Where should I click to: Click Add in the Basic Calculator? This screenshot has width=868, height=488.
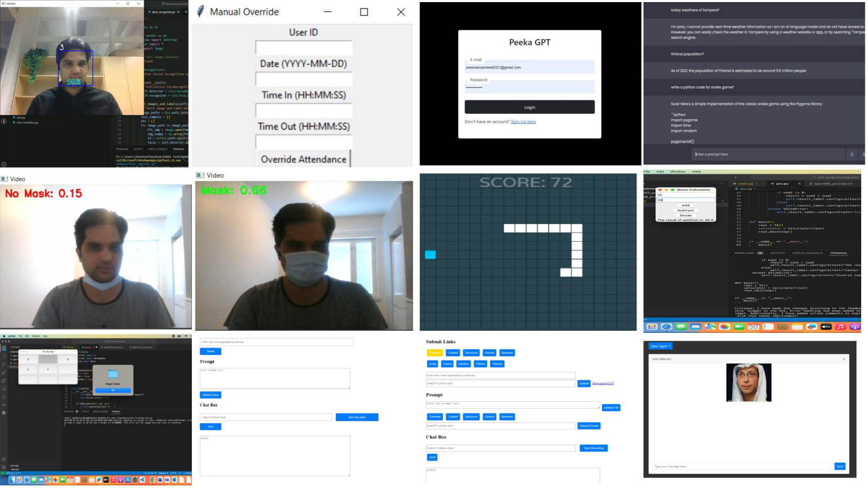686,205
